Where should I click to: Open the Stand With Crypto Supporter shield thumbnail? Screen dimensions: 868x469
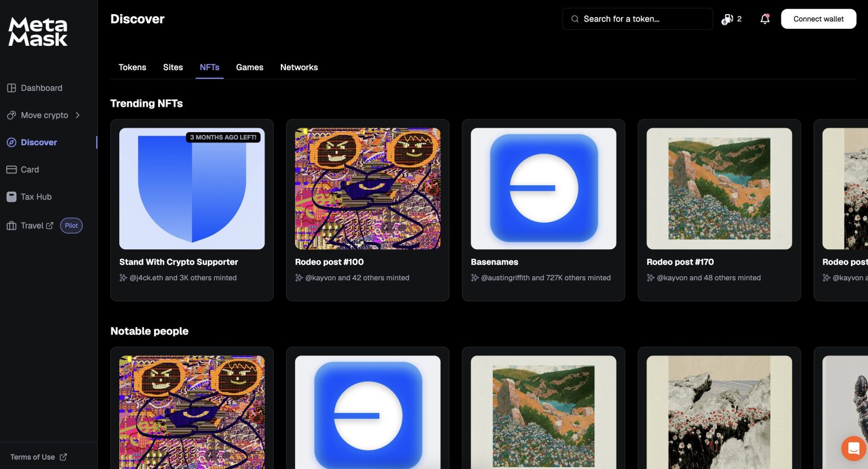tap(192, 189)
